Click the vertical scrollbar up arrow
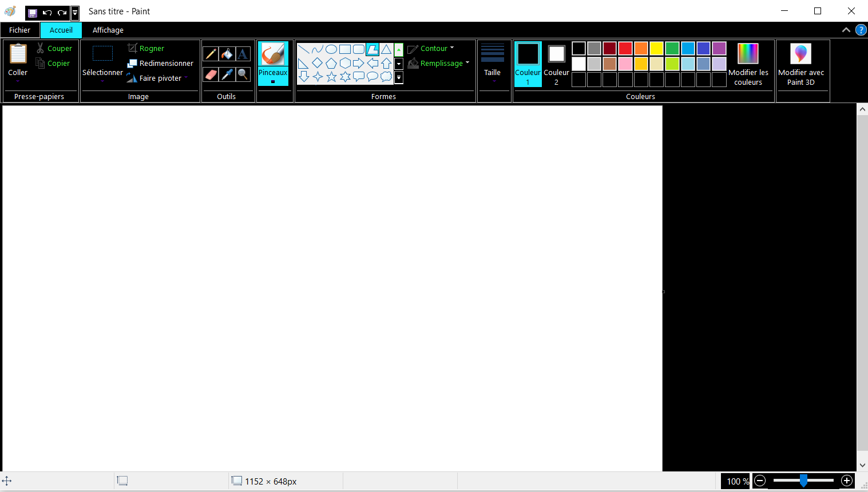 point(862,109)
